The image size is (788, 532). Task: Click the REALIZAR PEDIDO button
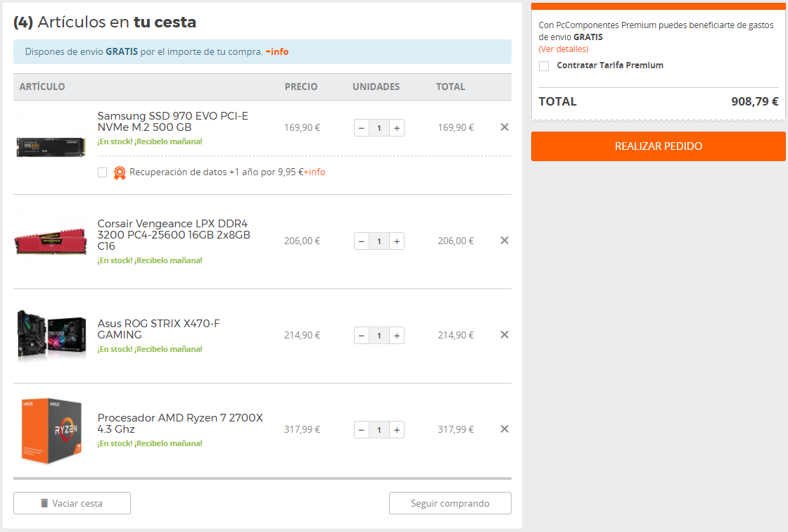(659, 146)
